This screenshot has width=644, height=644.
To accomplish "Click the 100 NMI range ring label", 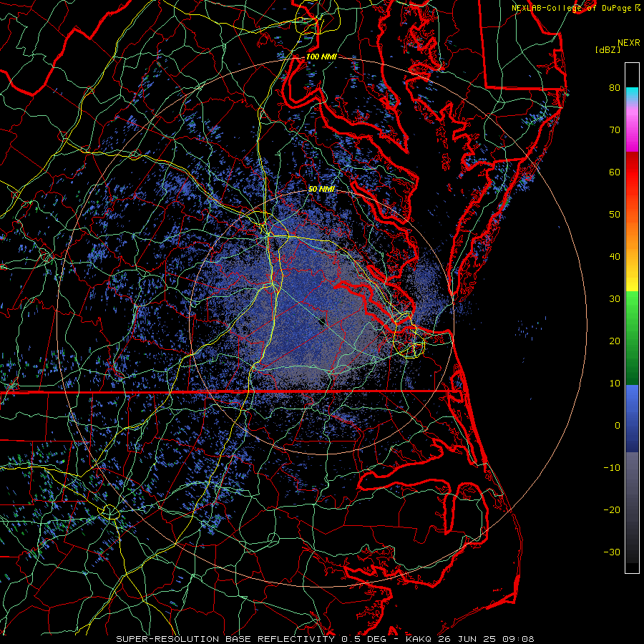I will click(321, 57).
